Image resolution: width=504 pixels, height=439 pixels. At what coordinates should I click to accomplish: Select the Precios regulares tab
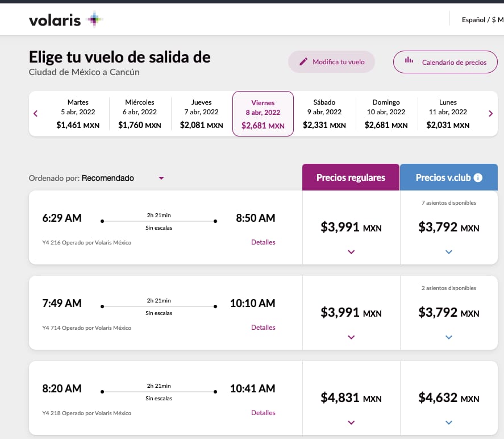click(x=351, y=177)
